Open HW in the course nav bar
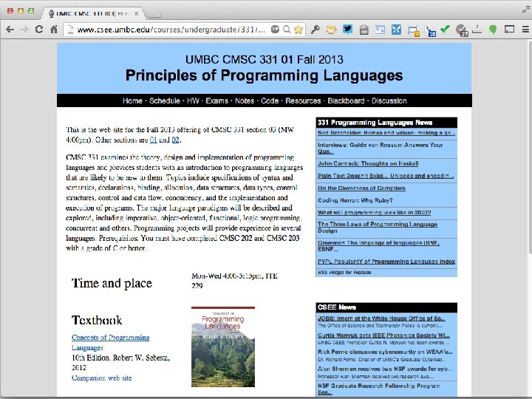The width and height of the screenshot is (532, 399). click(x=193, y=100)
